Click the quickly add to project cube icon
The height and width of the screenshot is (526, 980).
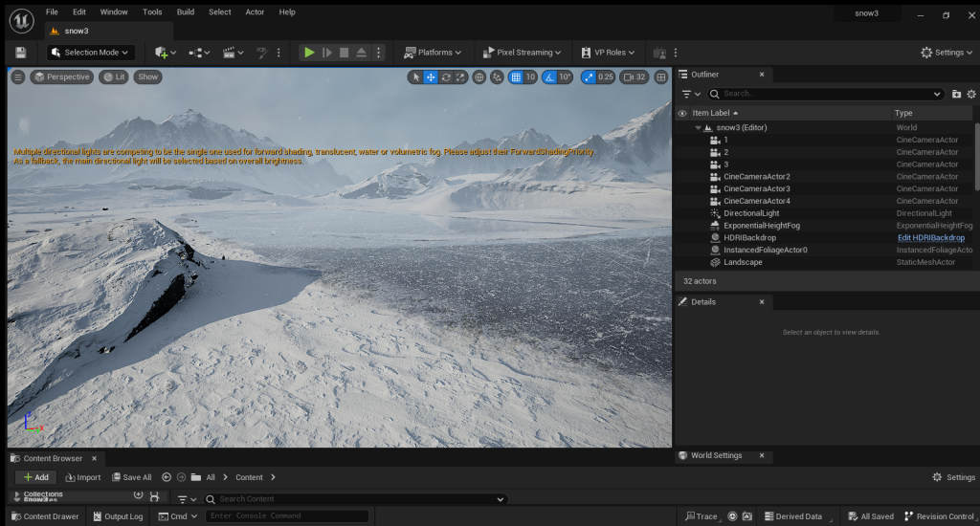[x=162, y=53]
